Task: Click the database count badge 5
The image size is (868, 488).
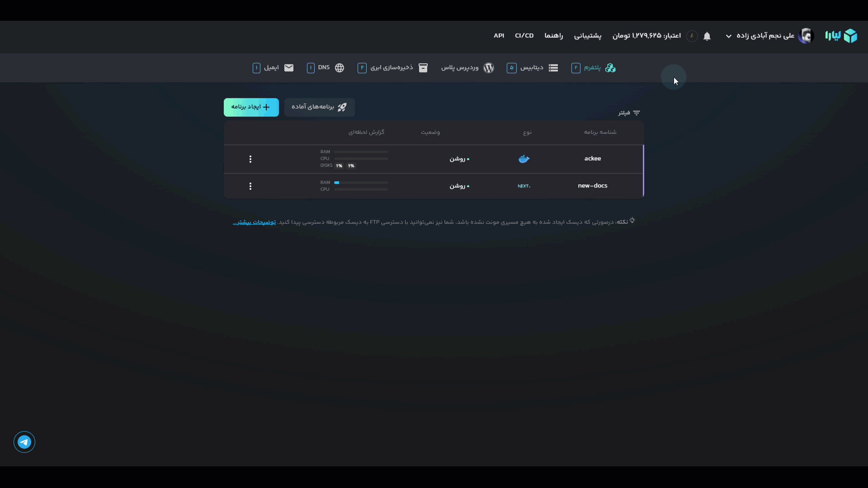Action: 512,68
